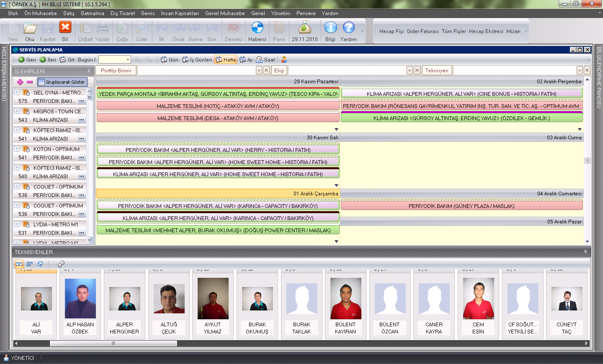The height and width of the screenshot is (364, 603).
Task: Switch the calendar to Ay view
Action: tap(246, 60)
